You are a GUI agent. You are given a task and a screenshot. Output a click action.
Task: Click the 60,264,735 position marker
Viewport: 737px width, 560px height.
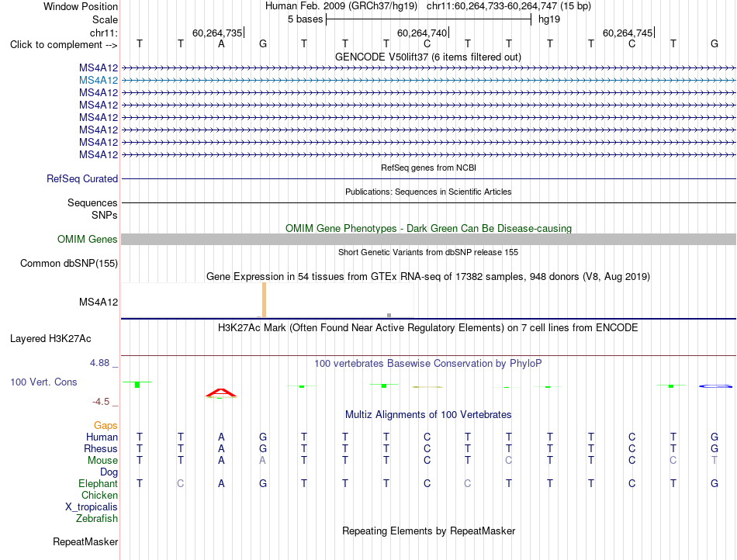(x=218, y=33)
